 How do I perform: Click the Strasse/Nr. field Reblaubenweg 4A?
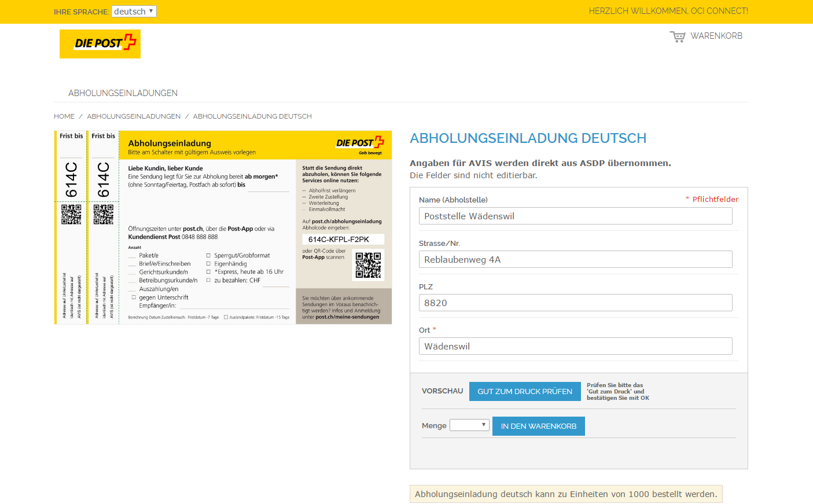point(575,259)
